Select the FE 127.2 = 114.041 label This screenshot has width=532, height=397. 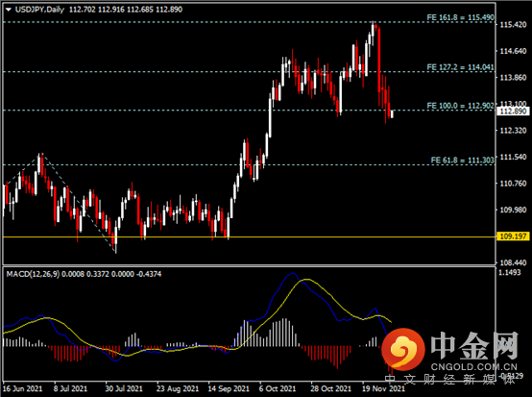[x=460, y=67]
